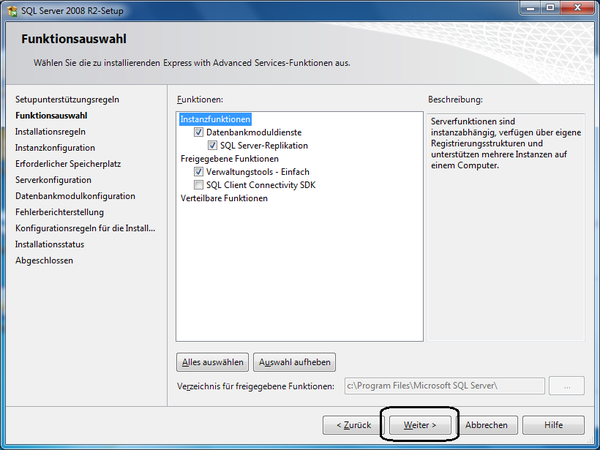The width and height of the screenshot is (600, 450).
Task: Click the SQL Client Connectivity SDK label
Action: coord(261,185)
